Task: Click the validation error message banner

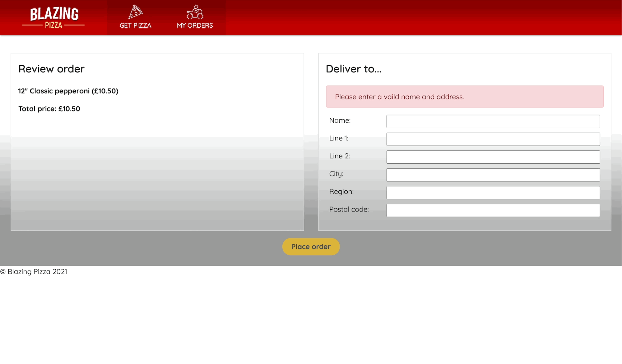Action: pyautogui.click(x=465, y=97)
